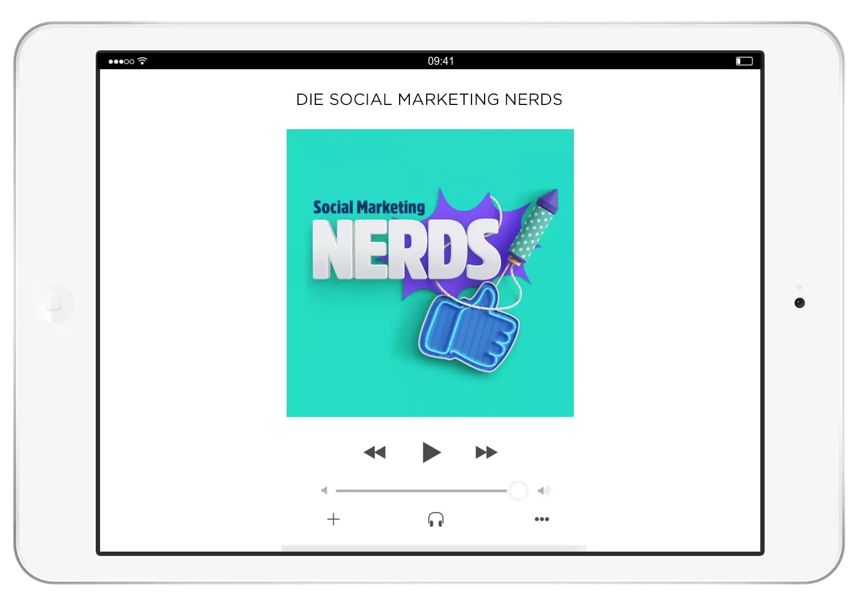
Task: Click the title DIE SOCIAL MARKETING NERDS
Action: point(429,100)
